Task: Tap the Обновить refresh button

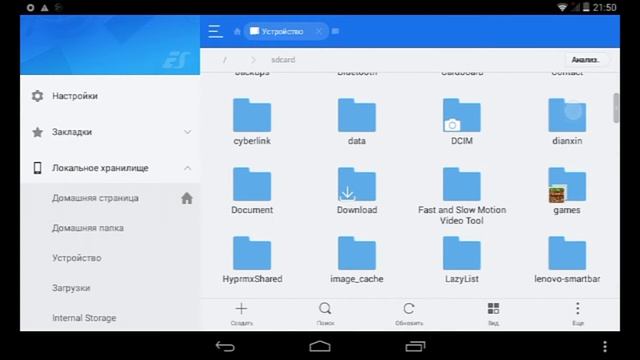Action: click(x=409, y=314)
